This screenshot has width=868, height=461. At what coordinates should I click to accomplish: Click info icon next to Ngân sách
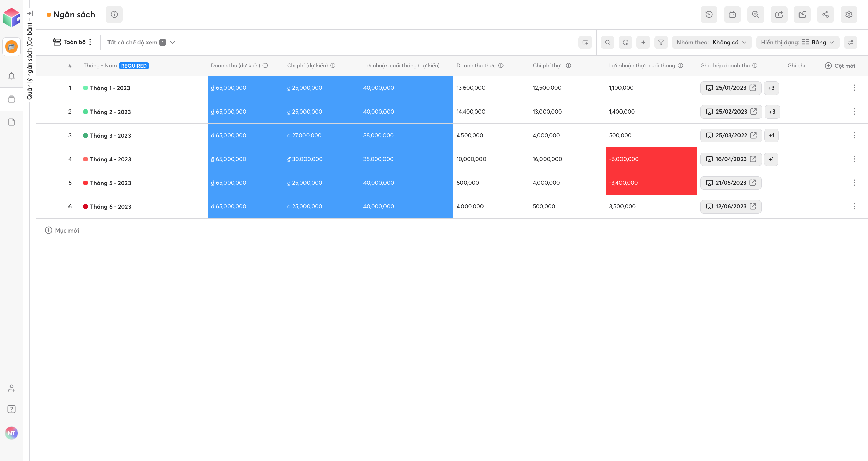[x=114, y=14]
